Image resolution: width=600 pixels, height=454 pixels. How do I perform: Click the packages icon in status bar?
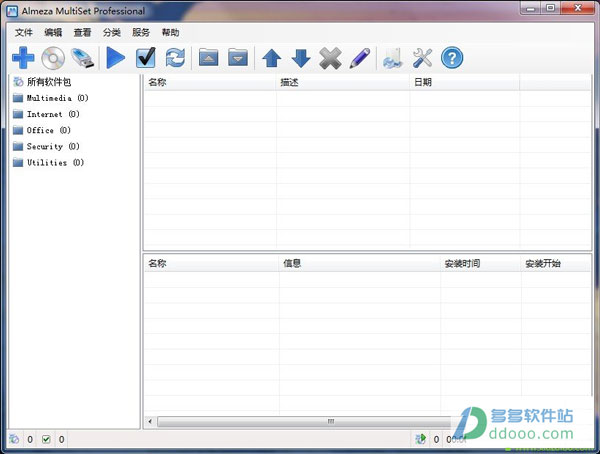click(14, 439)
